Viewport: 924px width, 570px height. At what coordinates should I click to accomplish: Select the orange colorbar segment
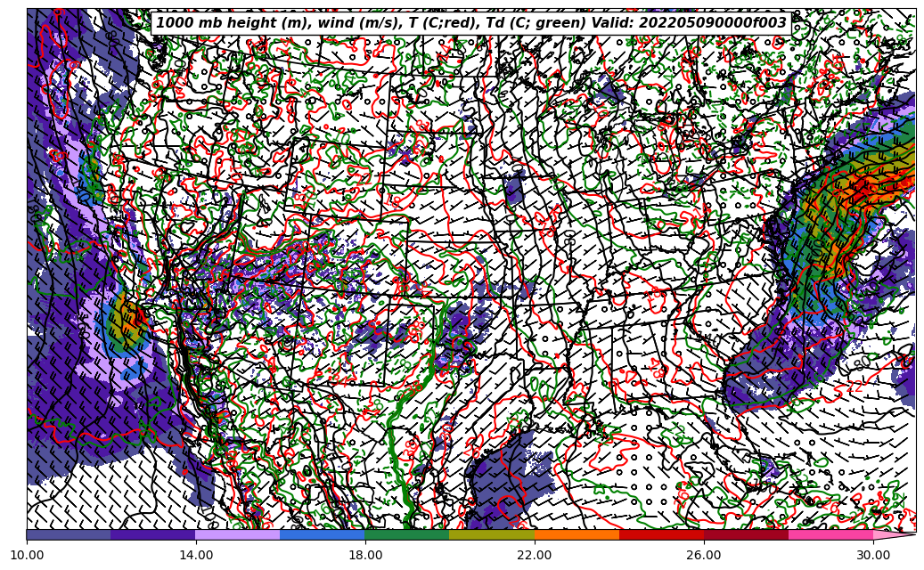pos(576,534)
